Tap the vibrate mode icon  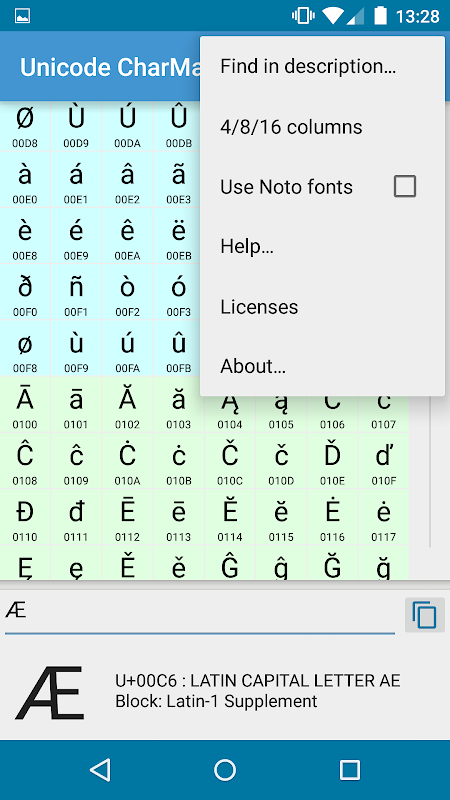[x=303, y=16]
